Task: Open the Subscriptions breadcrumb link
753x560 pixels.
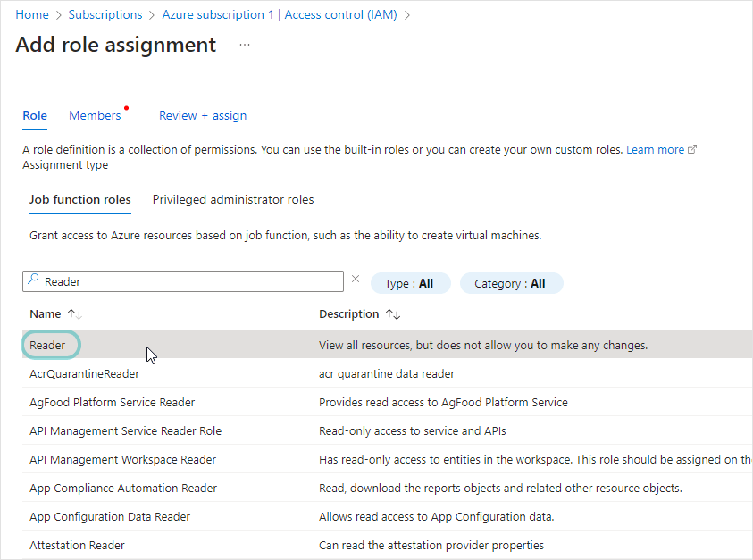Action: (105, 14)
